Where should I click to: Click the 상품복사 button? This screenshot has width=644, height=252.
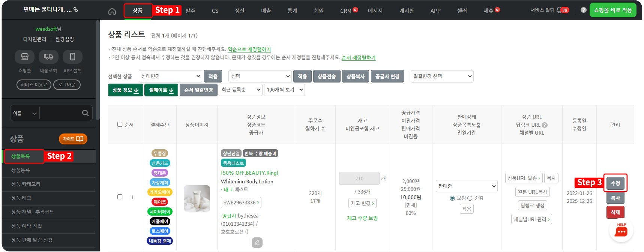click(356, 76)
